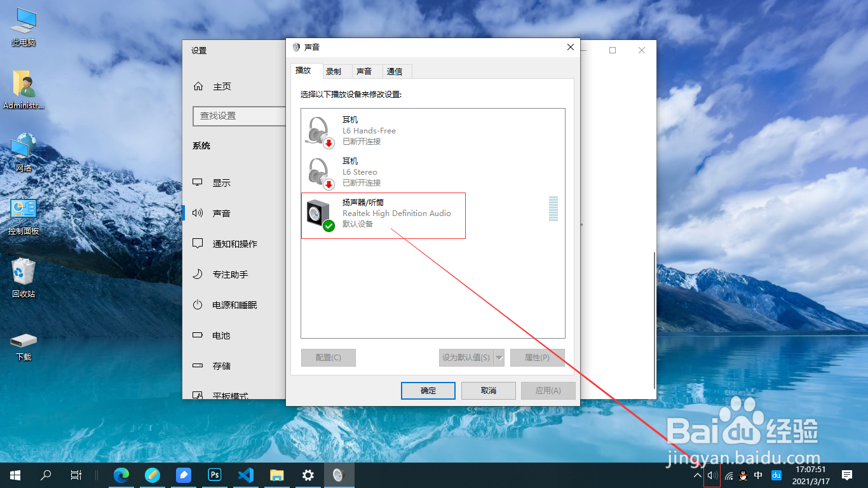Open Visual Studio Code from the taskbar
This screenshot has width=868, height=488.
(x=246, y=475)
